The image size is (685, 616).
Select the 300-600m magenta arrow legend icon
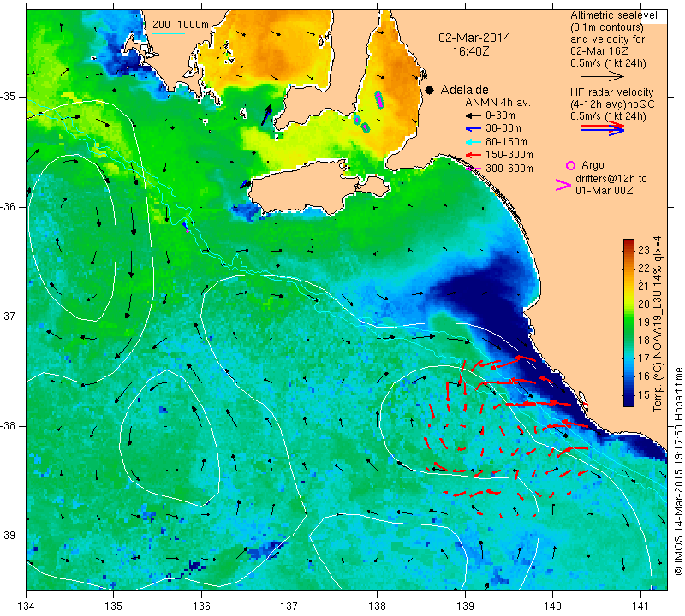(x=474, y=169)
